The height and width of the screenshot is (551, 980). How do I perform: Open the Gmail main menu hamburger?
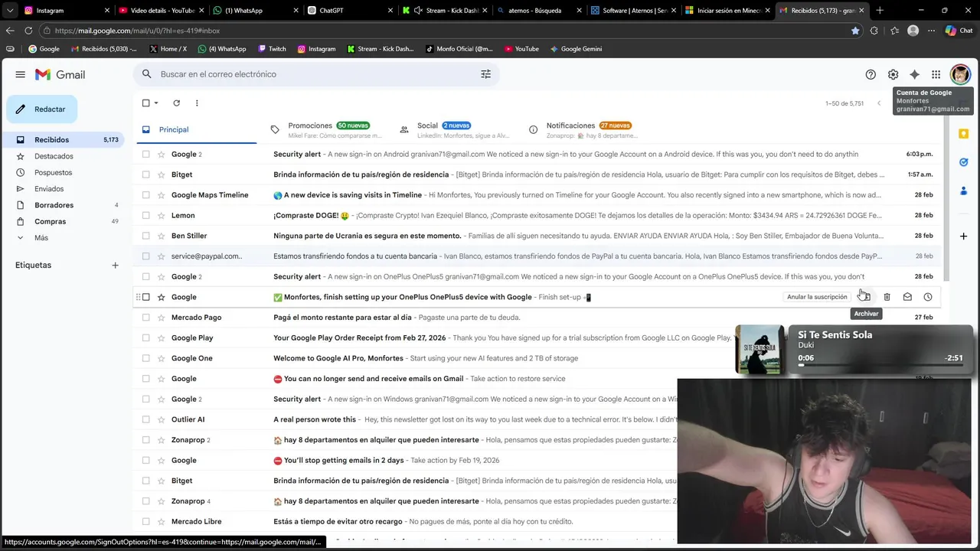(x=20, y=74)
